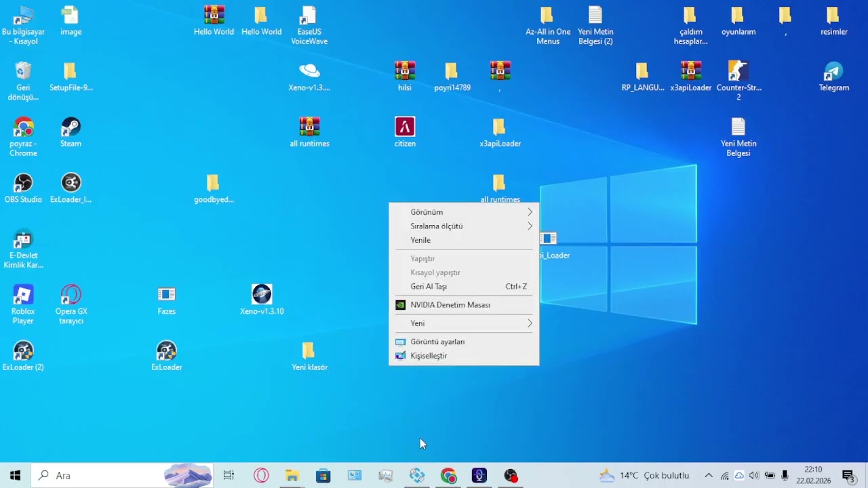Select the image file on desktop
Screen dimensions: 868x488
71,20
